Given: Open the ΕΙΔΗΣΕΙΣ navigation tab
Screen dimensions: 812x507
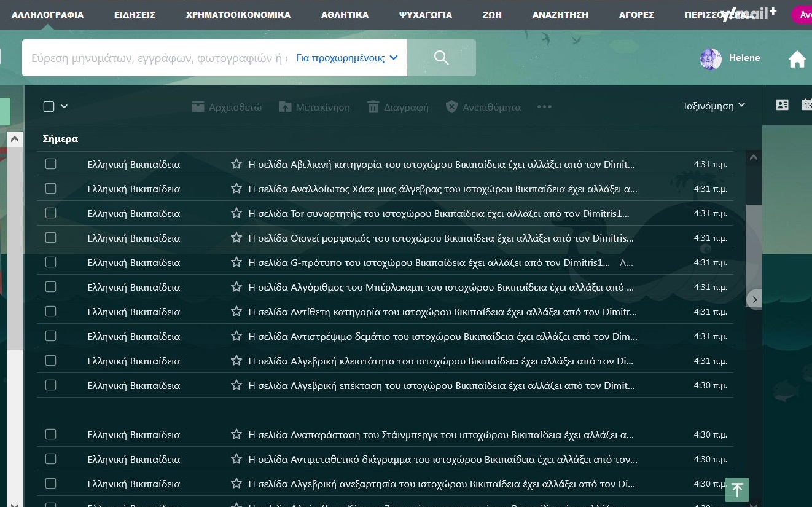Looking at the screenshot, I should (x=135, y=15).
